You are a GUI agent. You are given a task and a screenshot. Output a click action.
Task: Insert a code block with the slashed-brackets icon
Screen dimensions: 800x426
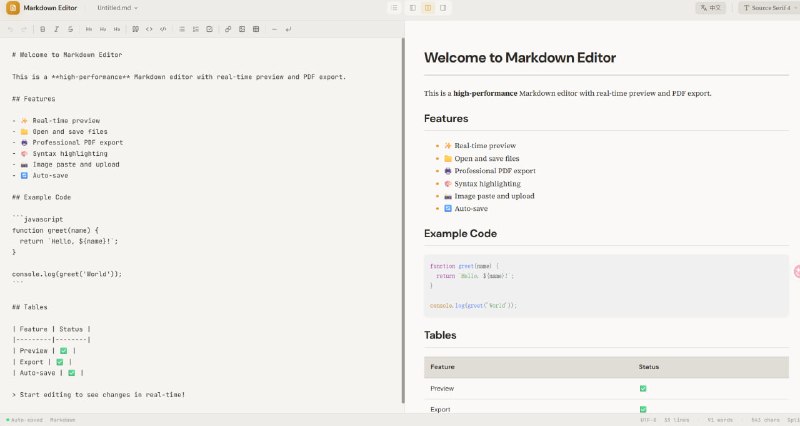click(163, 29)
